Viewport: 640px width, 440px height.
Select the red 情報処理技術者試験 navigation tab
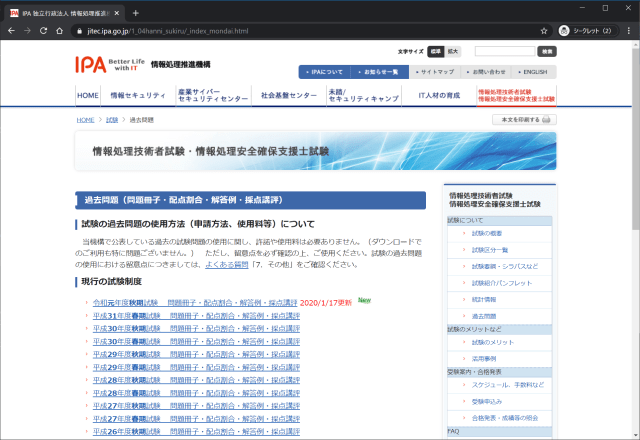[x=516, y=96]
